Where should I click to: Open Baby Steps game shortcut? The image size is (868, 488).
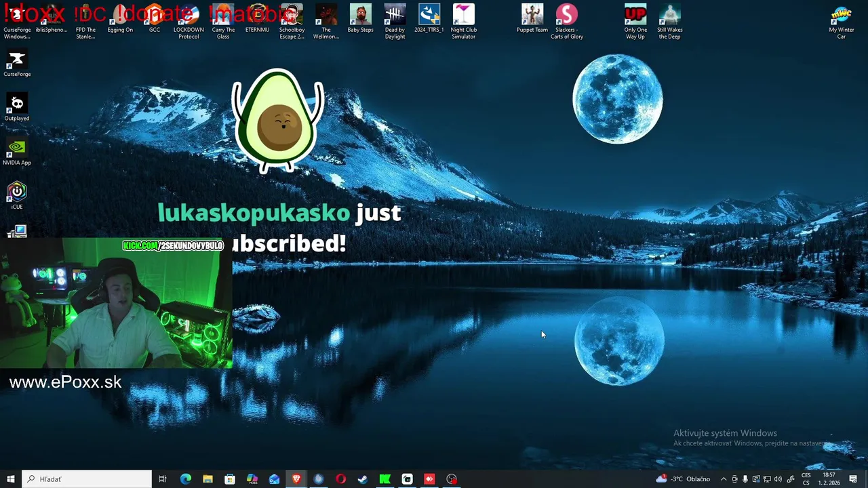pyautogui.click(x=360, y=19)
